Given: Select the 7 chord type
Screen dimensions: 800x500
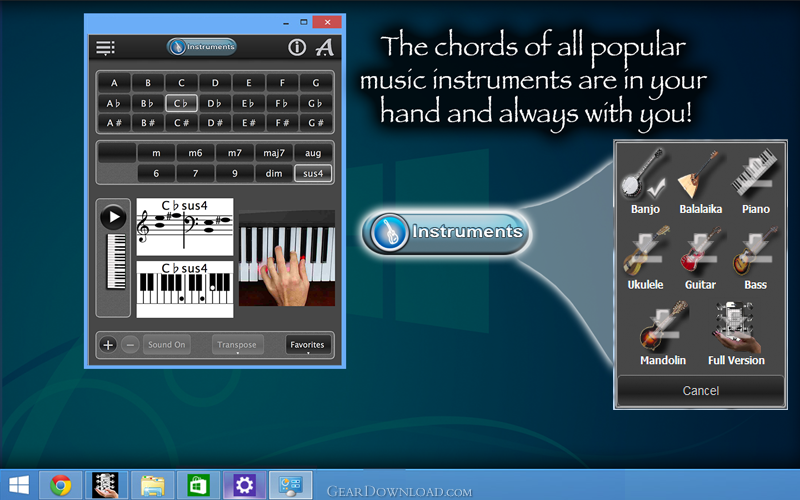Looking at the screenshot, I should point(195,173).
